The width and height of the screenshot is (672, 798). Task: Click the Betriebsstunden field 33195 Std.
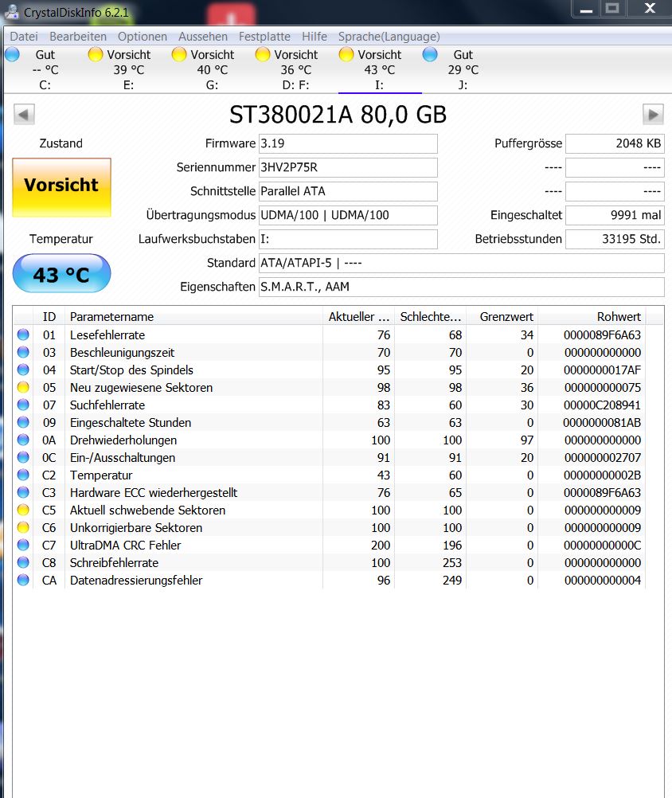615,239
